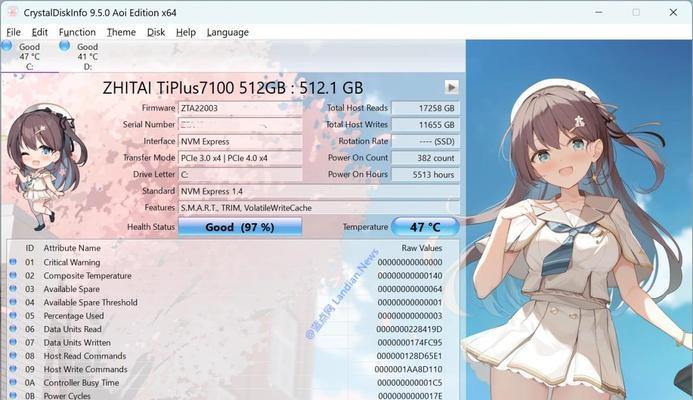Click the Rotation Rate value ---- (SSD)

pyautogui.click(x=425, y=141)
